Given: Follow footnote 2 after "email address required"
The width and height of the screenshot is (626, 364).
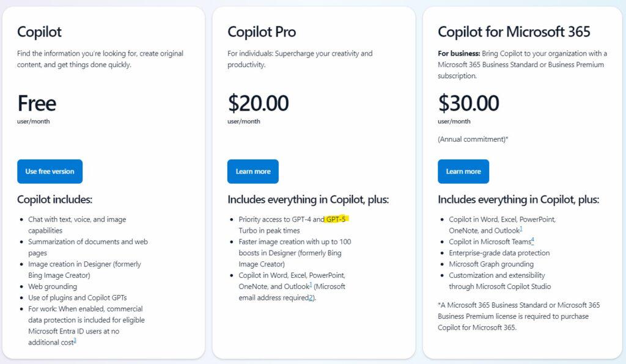Looking at the screenshot, I should click(311, 297).
